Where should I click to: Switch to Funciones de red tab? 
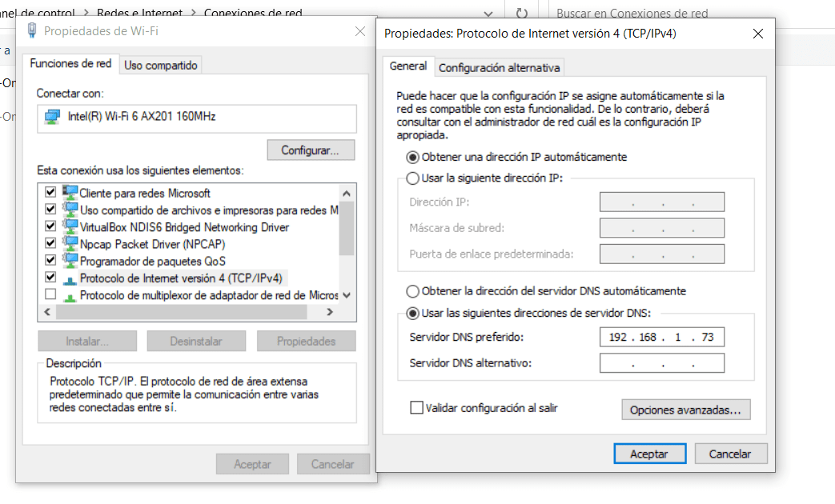click(70, 63)
